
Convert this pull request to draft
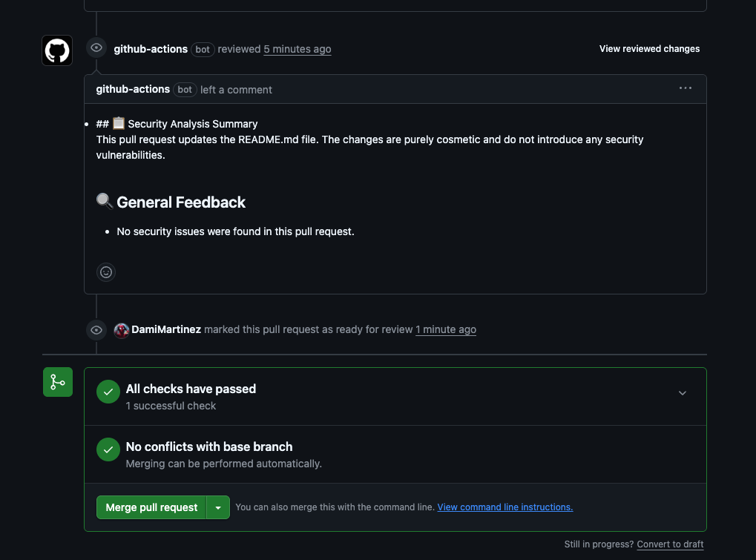[x=670, y=544]
